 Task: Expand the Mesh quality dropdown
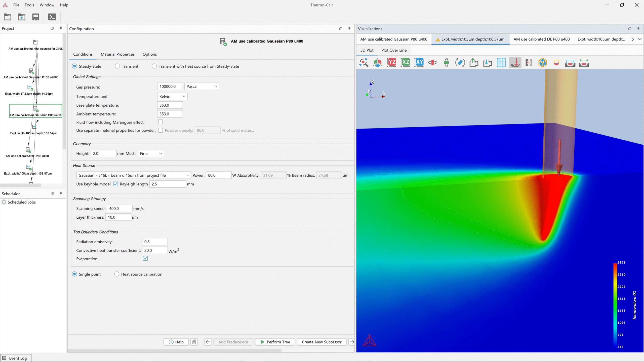pyautogui.click(x=150, y=153)
